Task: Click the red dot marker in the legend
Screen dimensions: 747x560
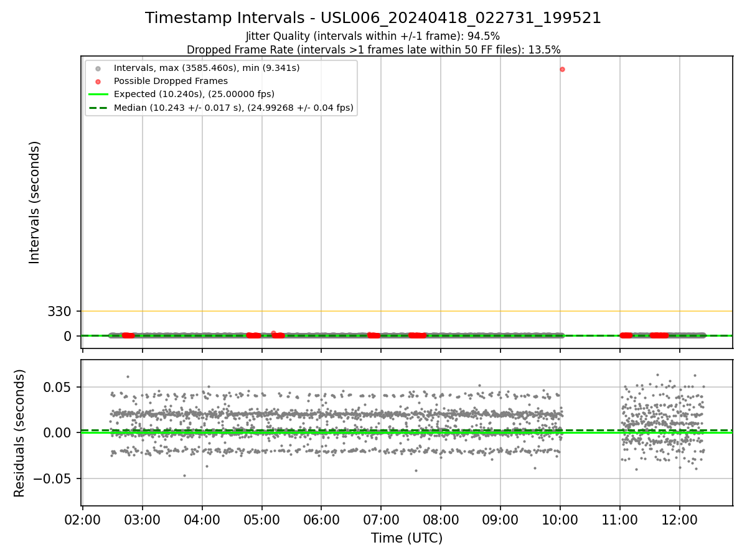Action: [98, 81]
